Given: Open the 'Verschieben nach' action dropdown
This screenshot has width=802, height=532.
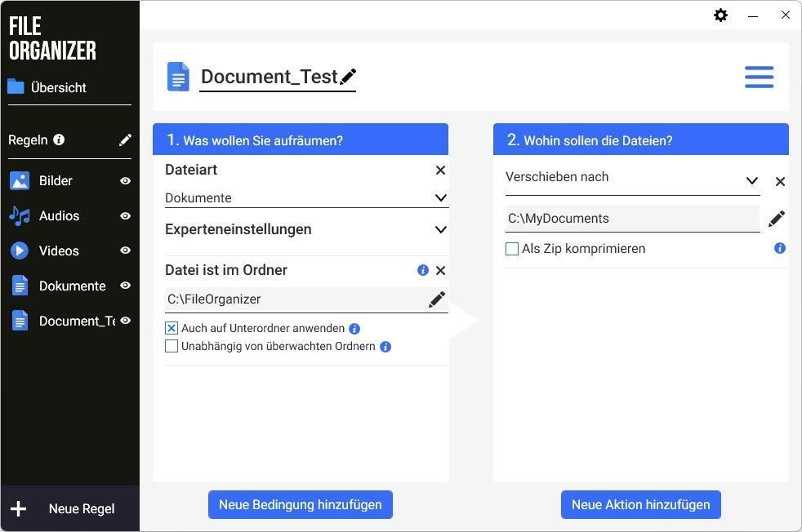Looking at the screenshot, I should click(632, 180).
